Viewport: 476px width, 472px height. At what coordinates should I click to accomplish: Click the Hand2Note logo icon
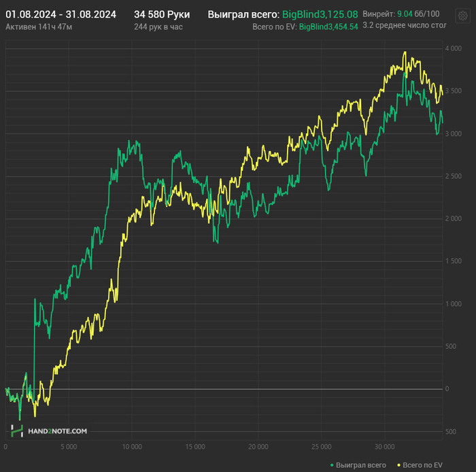click(x=16, y=431)
